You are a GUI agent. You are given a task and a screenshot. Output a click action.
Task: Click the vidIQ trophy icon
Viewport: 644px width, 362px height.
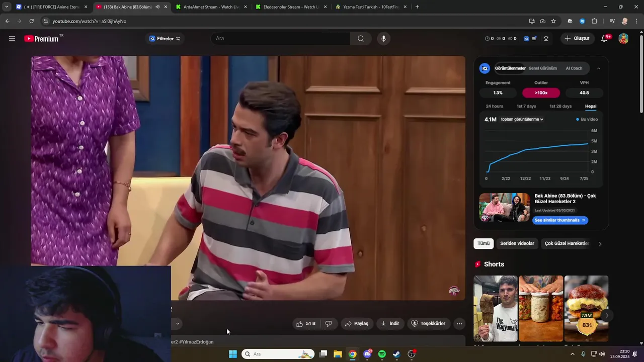coord(546,39)
